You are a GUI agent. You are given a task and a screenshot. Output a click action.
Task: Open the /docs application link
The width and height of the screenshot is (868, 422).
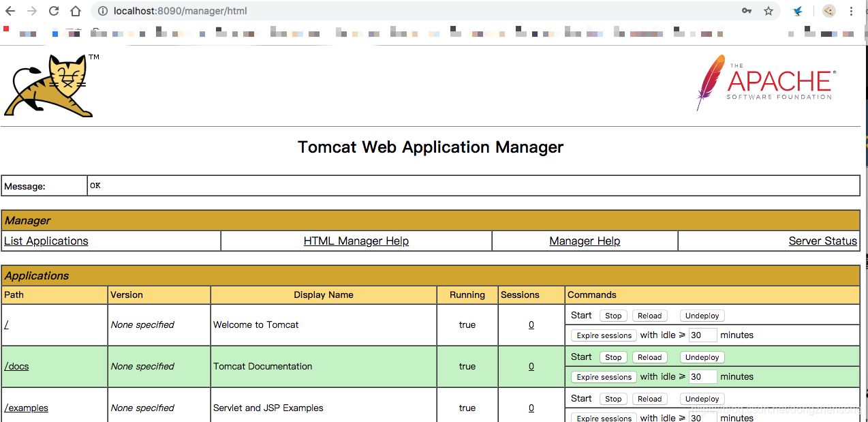(16, 366)
